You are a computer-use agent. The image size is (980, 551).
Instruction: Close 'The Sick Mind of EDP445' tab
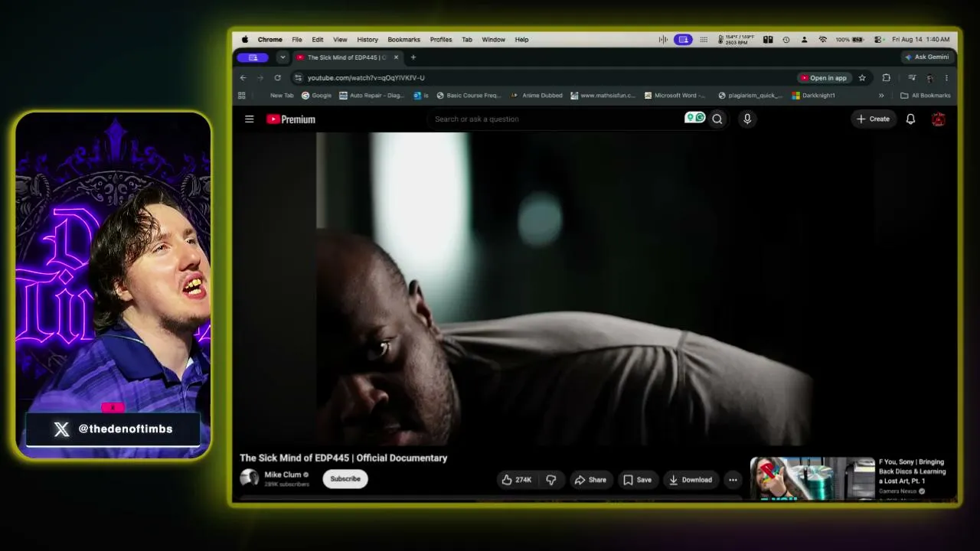396,57
